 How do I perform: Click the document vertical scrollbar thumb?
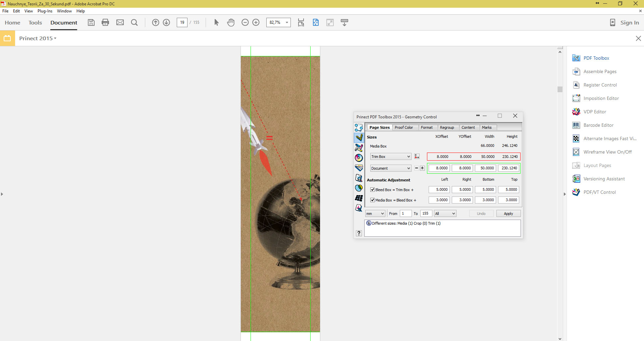coord(560,89)
